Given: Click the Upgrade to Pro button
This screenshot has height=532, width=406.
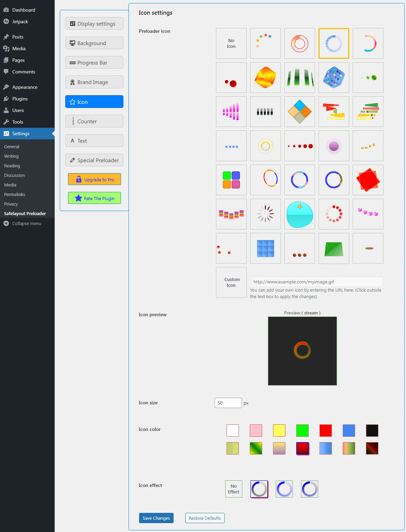Looking at the screenshot, I should pos(94,179).
